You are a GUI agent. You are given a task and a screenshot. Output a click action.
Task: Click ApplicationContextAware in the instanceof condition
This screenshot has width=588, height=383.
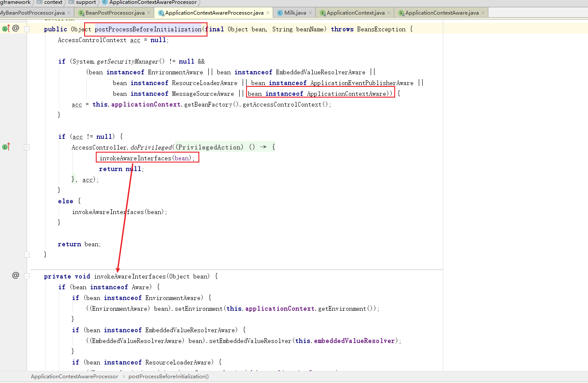click(346, 94)
